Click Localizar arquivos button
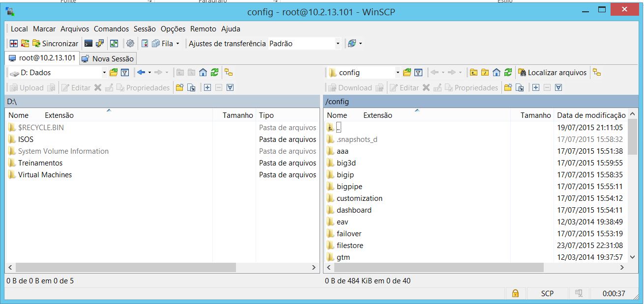Viewport: 644px width, 304px height. [553, 73]
